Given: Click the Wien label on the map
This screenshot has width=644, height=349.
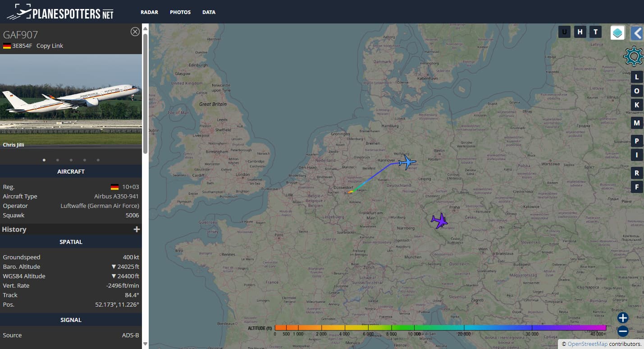Looking at the screenshot, I should pos(483,249).
